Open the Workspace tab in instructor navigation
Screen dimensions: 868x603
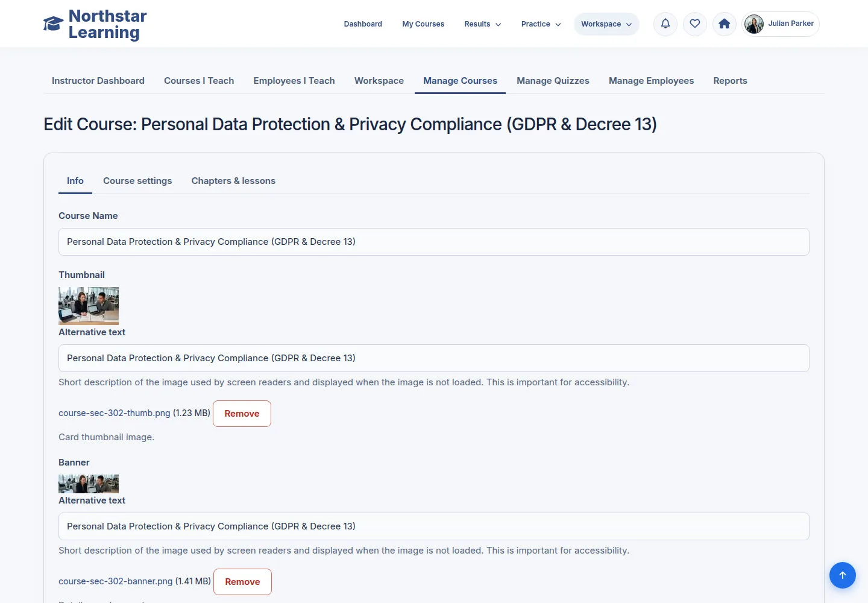379,81
